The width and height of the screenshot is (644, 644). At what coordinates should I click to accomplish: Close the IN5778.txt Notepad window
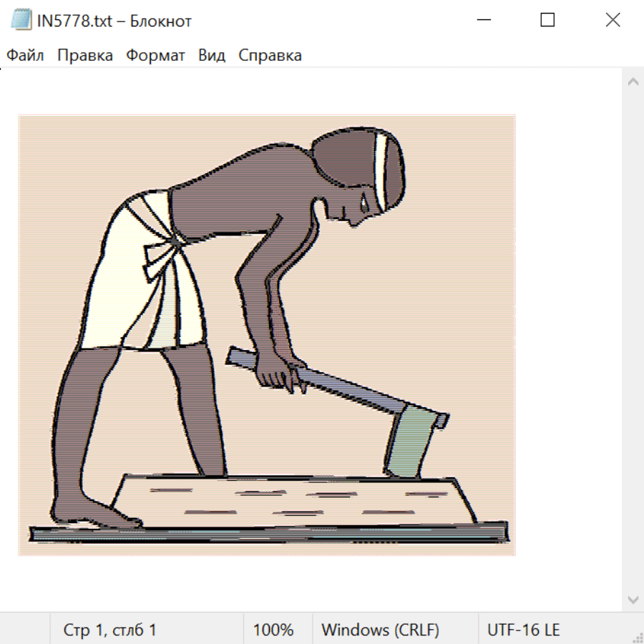613,21
